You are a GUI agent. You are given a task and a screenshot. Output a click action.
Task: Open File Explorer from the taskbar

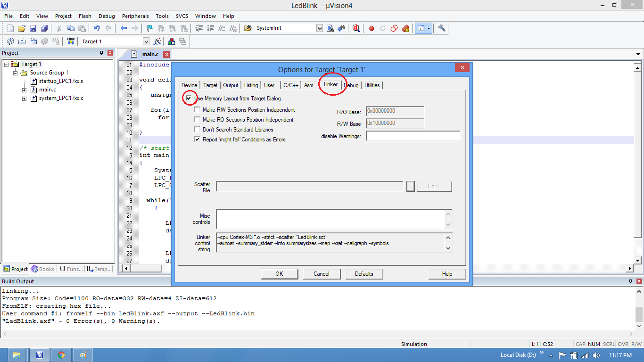(x=17, y=355)
